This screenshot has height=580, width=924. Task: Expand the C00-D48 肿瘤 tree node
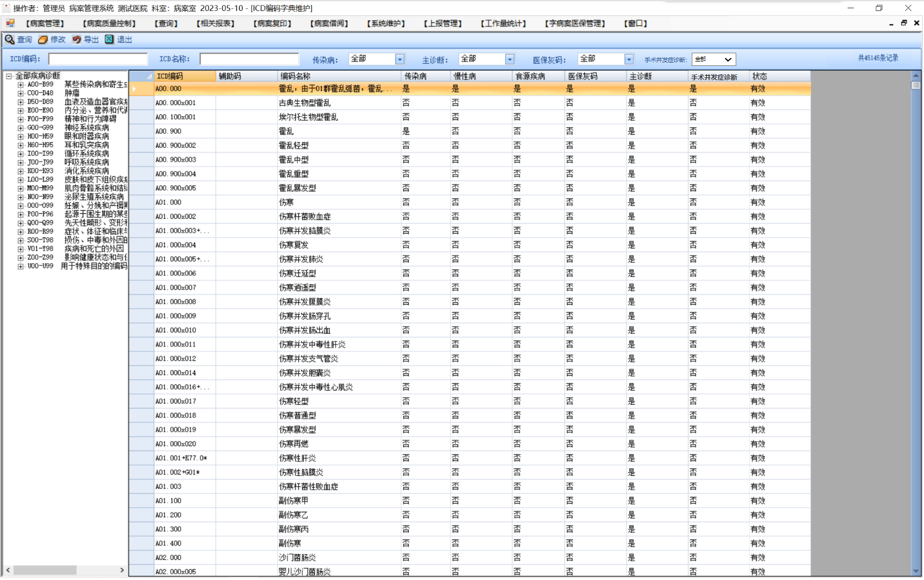click(x=20, y=93)
